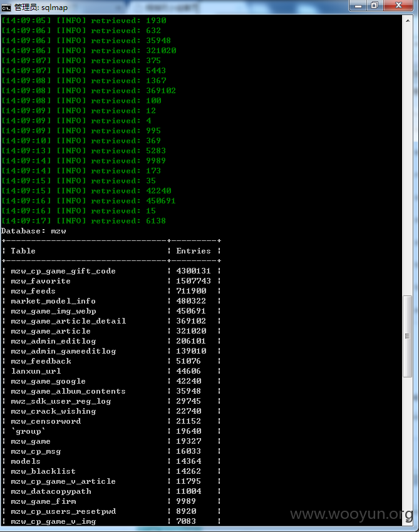The height and width of the screenshot is (532, 419).
Task: Select table name mzw_favorite
Action: point(41,281)
